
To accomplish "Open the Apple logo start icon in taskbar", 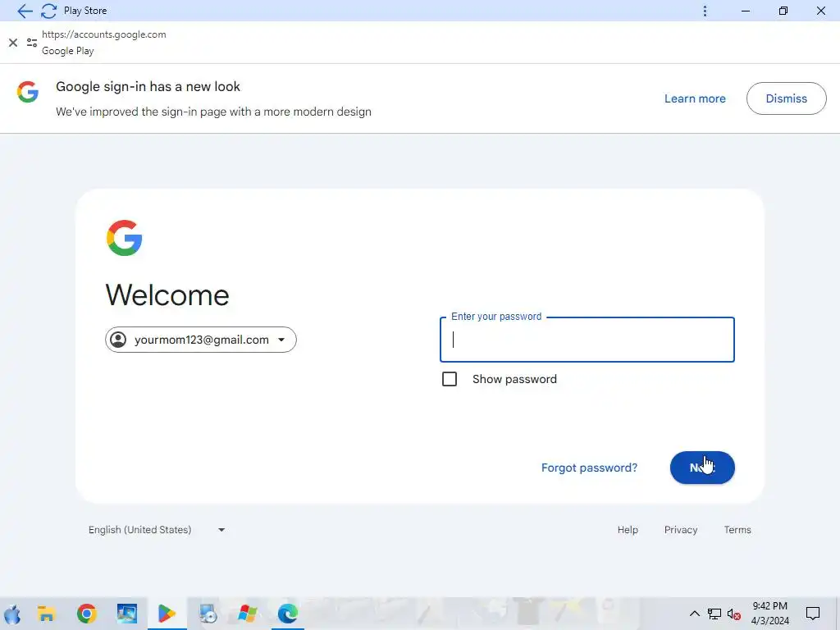I will click(12, 614).
